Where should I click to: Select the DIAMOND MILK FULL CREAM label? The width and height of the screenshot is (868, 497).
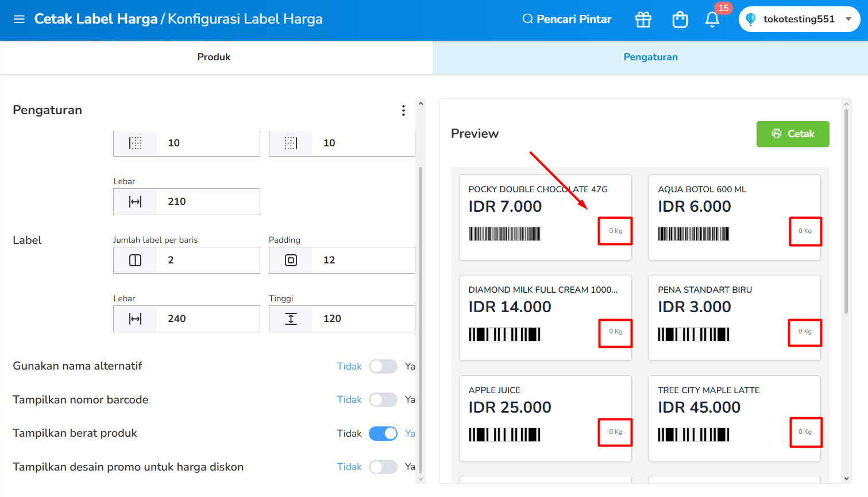(x=546, y=318)
